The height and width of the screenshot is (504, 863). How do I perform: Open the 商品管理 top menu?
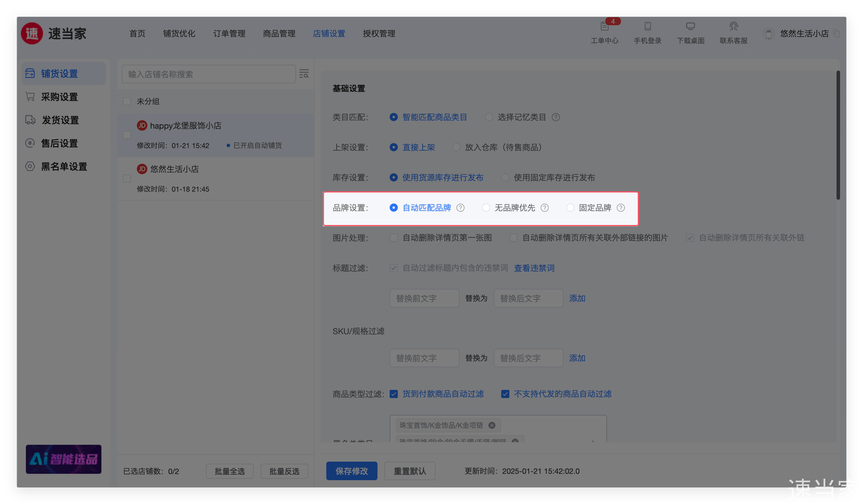(x=279, y=33)
